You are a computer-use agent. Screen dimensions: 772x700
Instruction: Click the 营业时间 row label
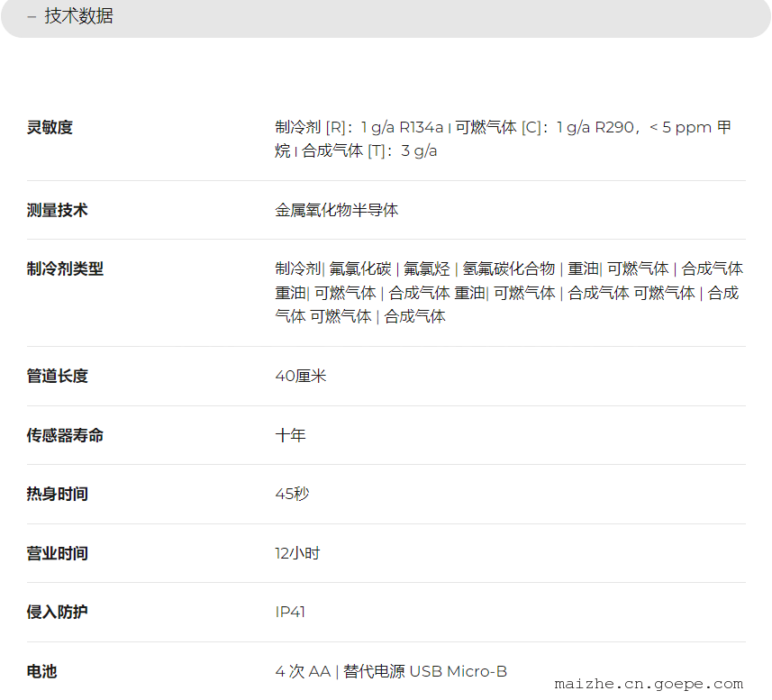(x=57, y=554)
